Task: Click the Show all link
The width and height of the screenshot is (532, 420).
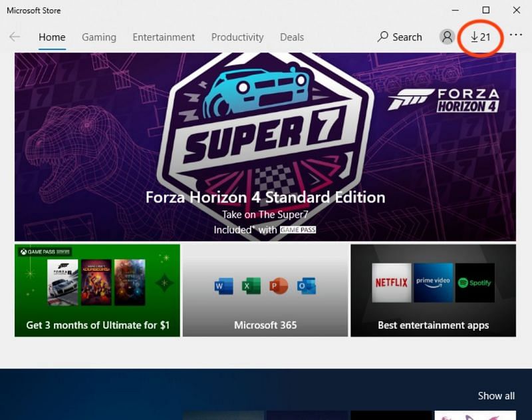Action: [496, 396]
